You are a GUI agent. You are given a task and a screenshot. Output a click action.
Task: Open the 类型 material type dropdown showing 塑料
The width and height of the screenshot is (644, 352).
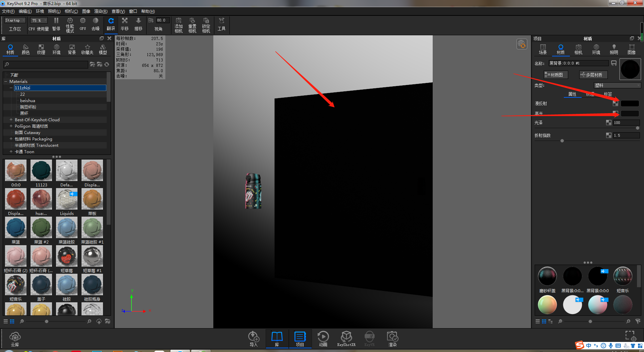point(617,85)
